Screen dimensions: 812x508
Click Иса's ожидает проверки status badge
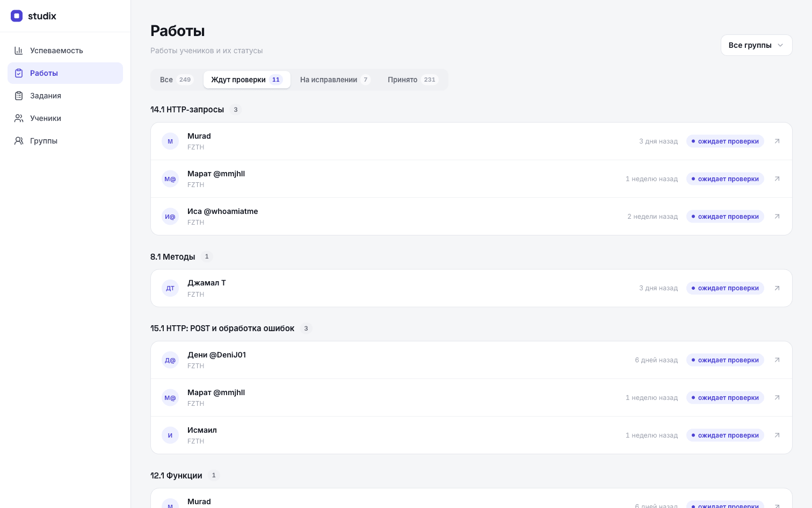point(725,217)
